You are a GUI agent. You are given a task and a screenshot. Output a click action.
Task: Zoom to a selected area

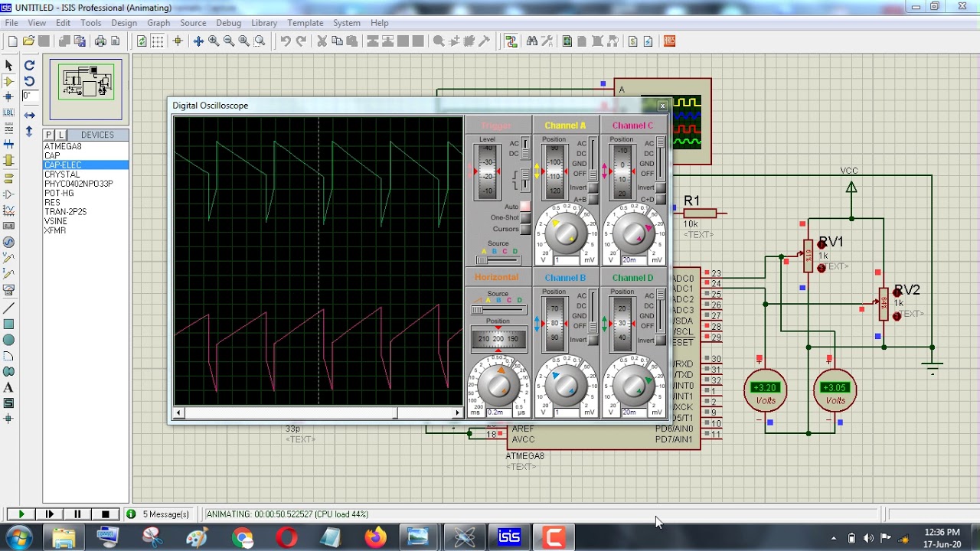pyautogui.click(x=260, y=41)
